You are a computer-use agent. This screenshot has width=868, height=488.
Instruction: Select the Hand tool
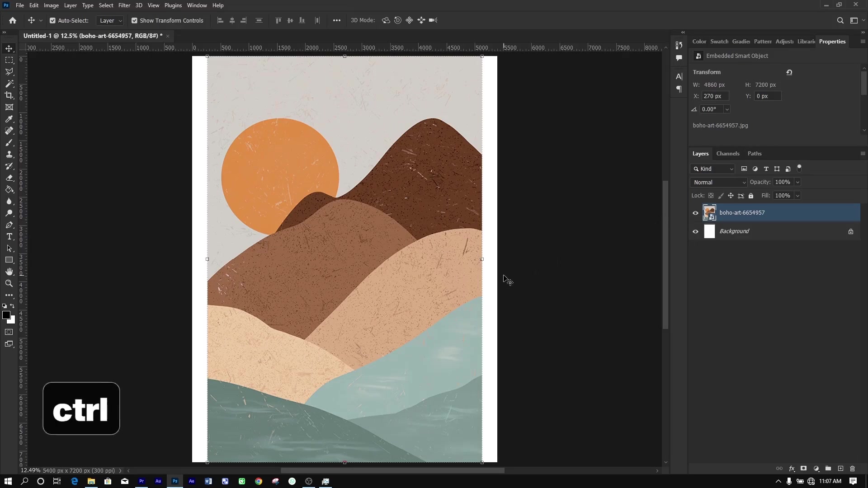(9, 272)
